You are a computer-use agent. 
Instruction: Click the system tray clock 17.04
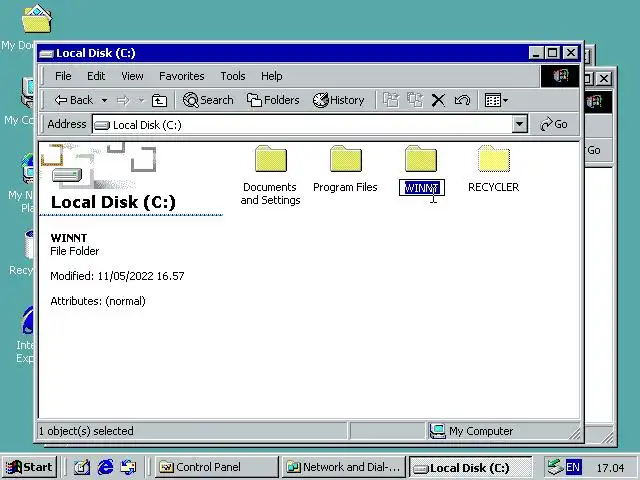[610, 467]
